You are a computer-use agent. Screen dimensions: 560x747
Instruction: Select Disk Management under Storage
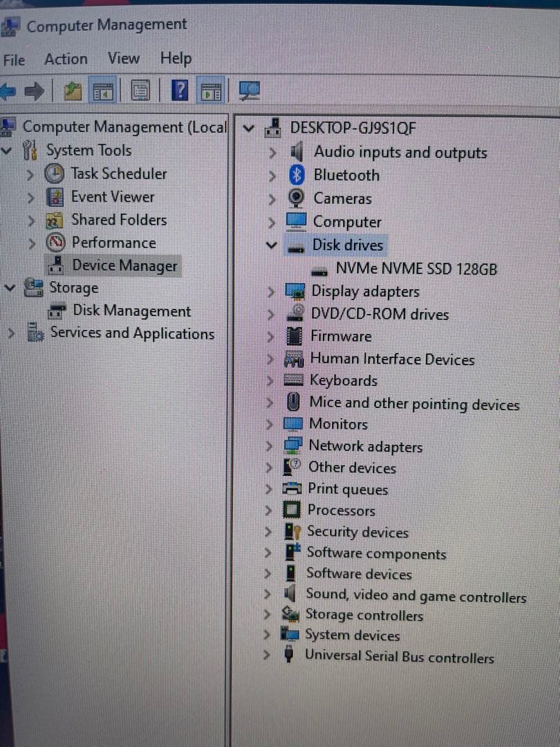tap(131, 311)
